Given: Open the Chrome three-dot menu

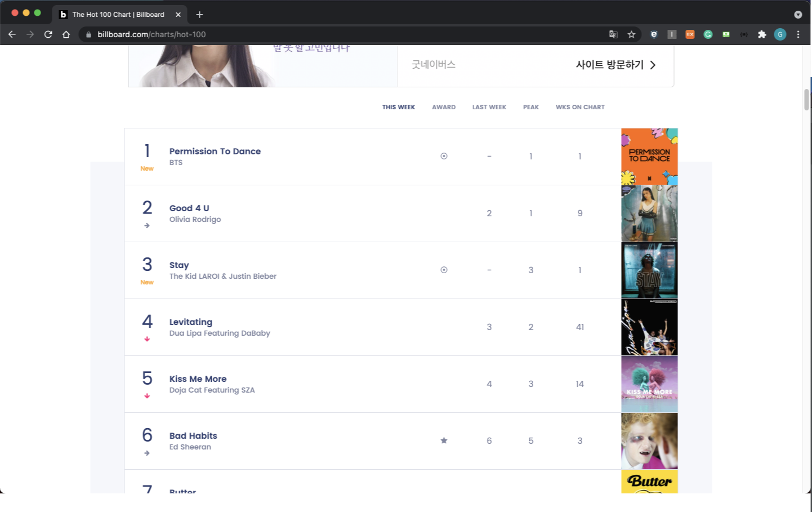Looking at the screenshot, I should (x=798, y=34).
